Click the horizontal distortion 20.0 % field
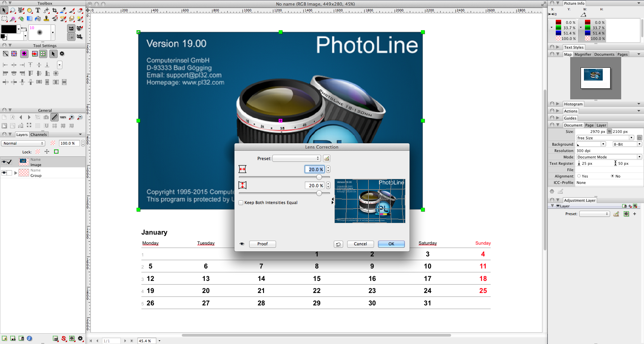This screenshot has width=644, height=344. [315, 169]
